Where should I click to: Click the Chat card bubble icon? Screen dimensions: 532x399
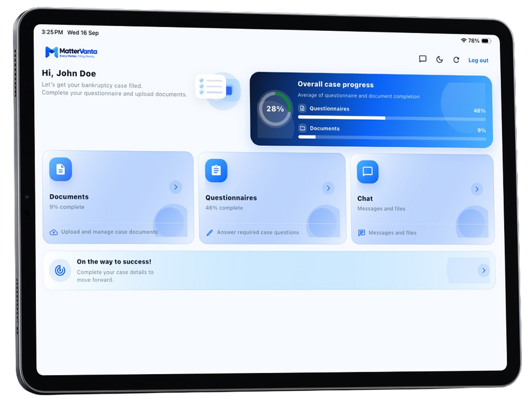pyautogui.click(x=368, y=172)
